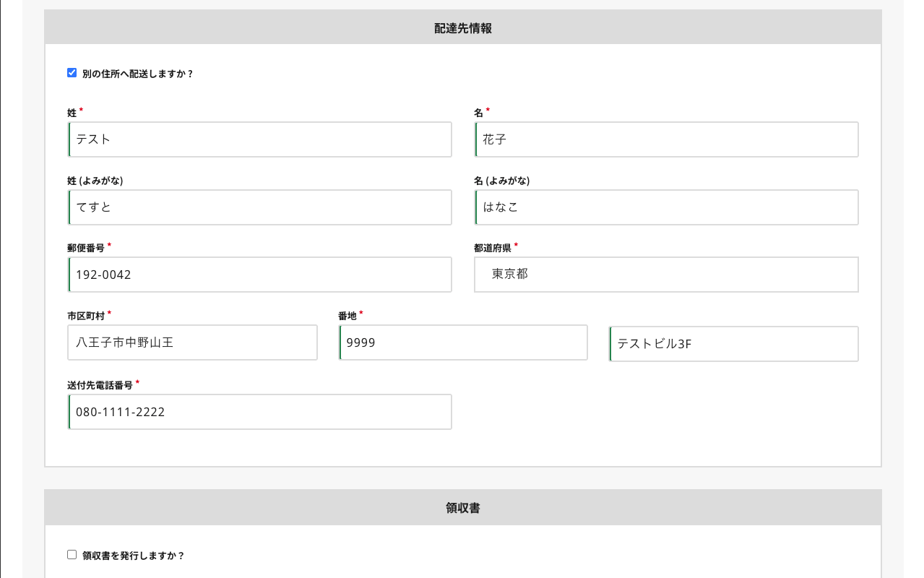This screenshot has height=578, width=924.
Task: Click the 番地 field containing 9999
Action: [462, 342]
